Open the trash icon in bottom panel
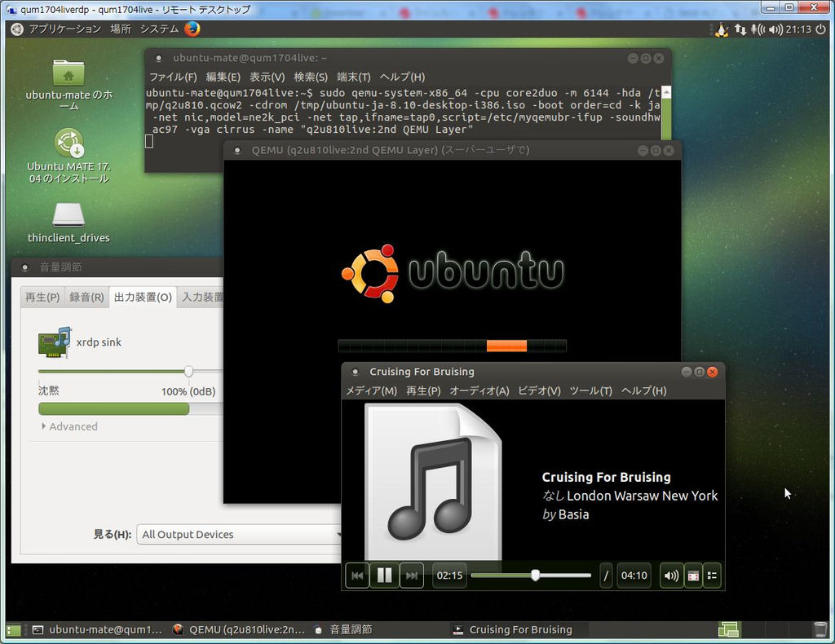Image resolution: width=835 pixels, height=644 pixels. coord(820,629)
